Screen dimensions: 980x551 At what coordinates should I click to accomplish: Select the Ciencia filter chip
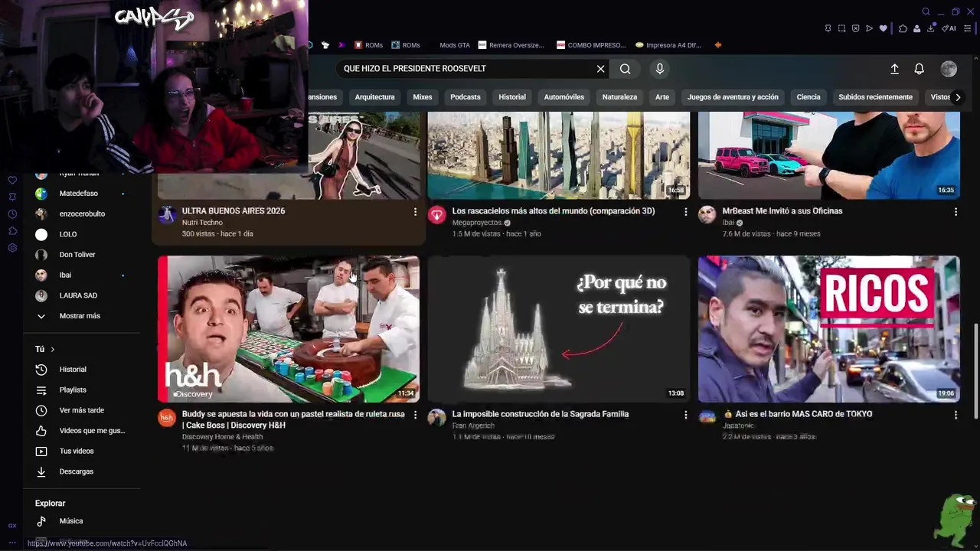pos(808,97)
